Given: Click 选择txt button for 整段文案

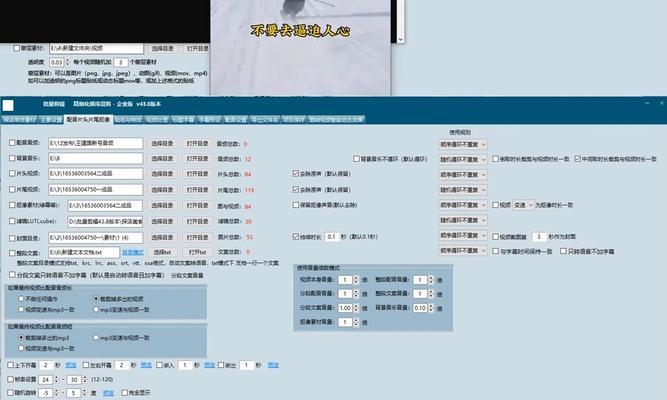Looking at the screenshot, I should pyautogui.click(x=162, y=252).
